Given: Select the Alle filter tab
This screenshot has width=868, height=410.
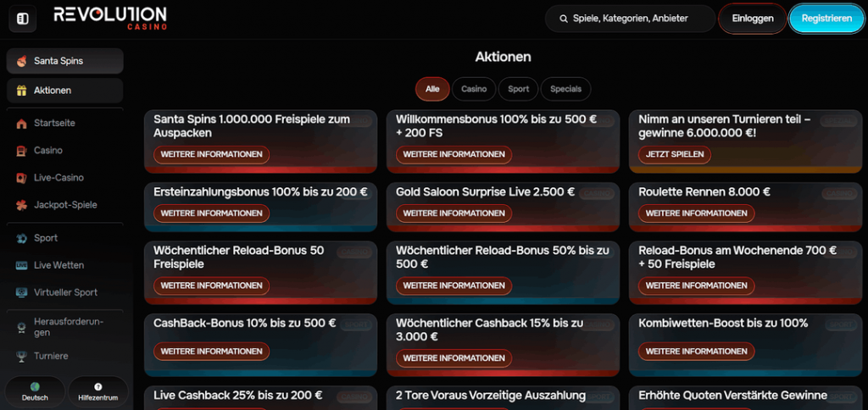Looking at the screenshot, I should click(432, 89).
